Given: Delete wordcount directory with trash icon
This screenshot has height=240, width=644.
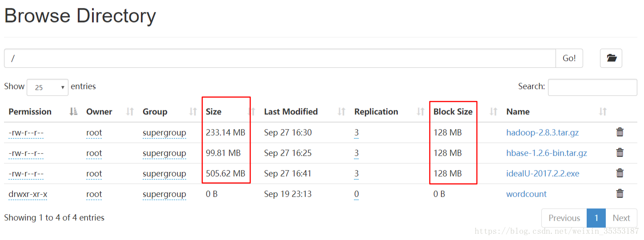Looking at the screenshot, I should pos(620,194).
